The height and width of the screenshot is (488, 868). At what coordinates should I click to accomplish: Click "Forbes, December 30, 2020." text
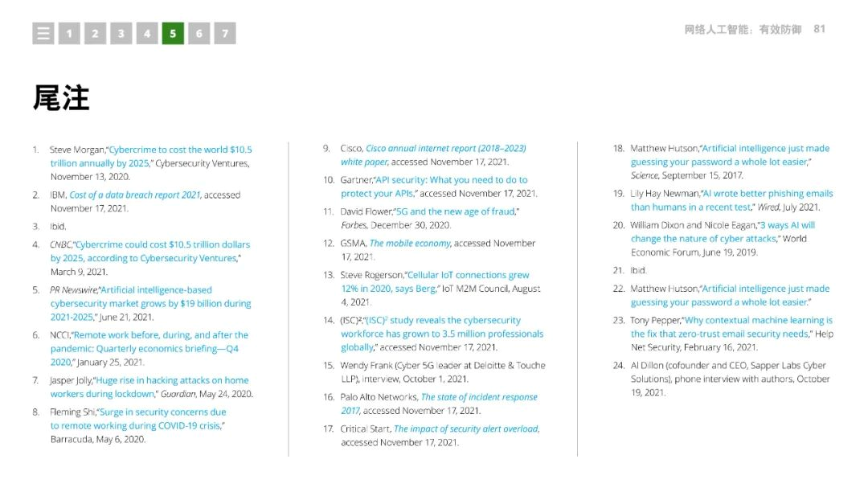(x=395, y=225)
